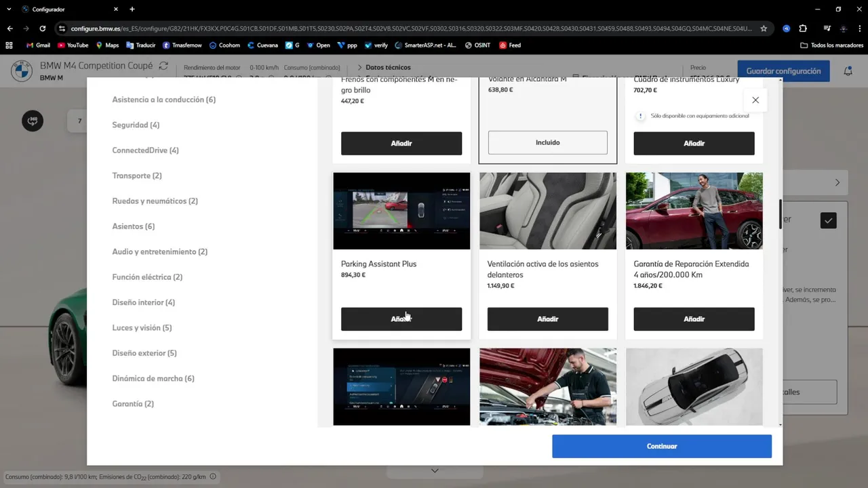Image resolution: width=868 pixels, height=488 pixels.
Task: Open Tmasfernow bookmark
Action: click(x=182, y=45)
